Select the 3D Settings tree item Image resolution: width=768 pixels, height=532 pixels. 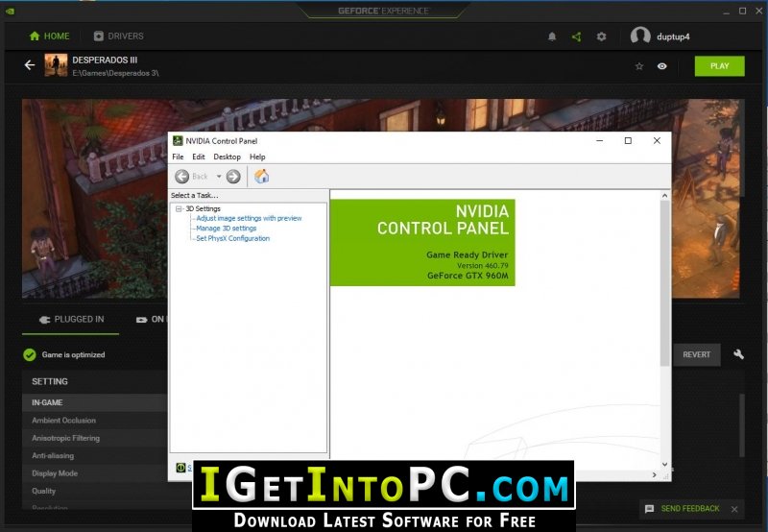coord(203,208)
